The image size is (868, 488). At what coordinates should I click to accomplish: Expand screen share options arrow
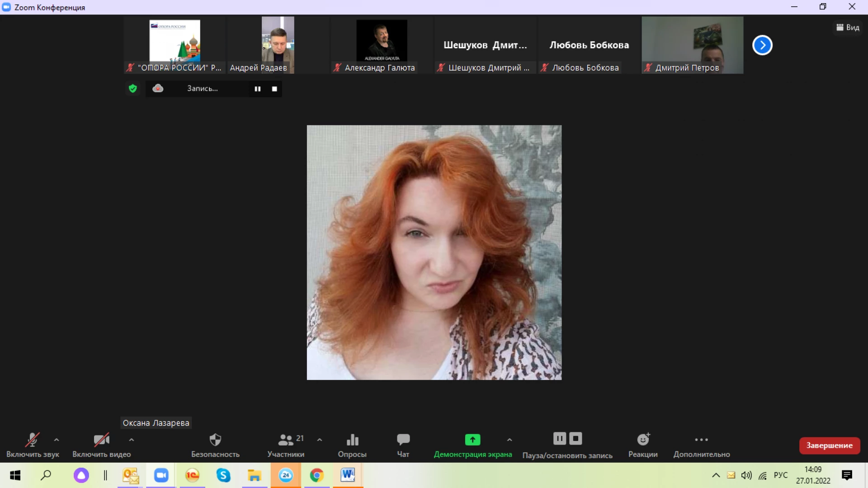(x=509, y=440)
